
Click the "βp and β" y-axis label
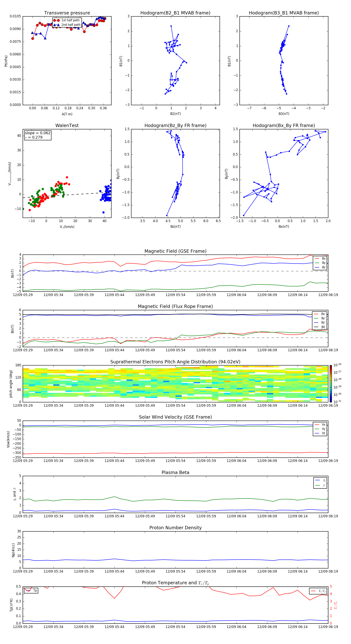pos(14,495)
